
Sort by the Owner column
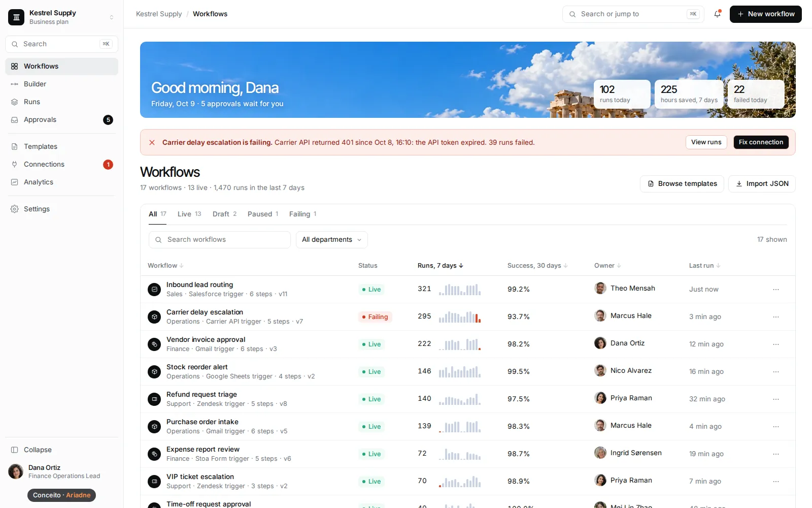pyautogui.click(x=607, y=266)
